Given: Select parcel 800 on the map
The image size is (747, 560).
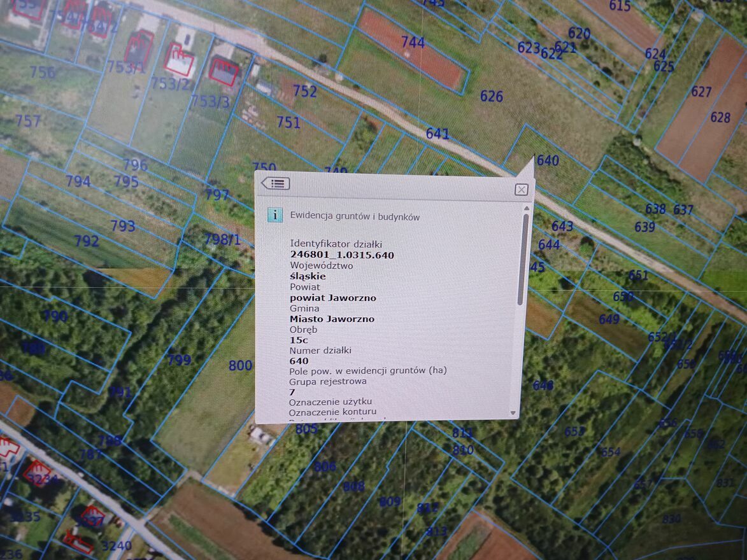Looking at the screenshot, I should click(x=240, y=365).
